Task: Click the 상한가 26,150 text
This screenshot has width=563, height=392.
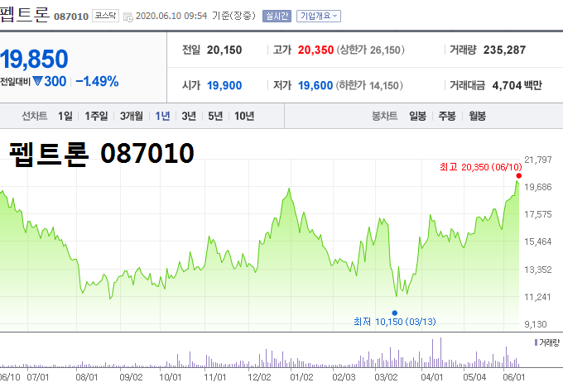Action: (371, 50)
